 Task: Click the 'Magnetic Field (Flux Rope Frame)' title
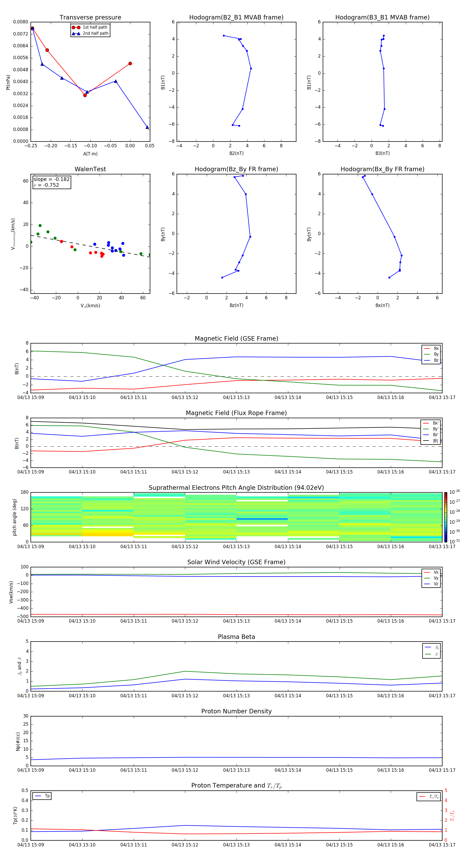click(236, 413)
